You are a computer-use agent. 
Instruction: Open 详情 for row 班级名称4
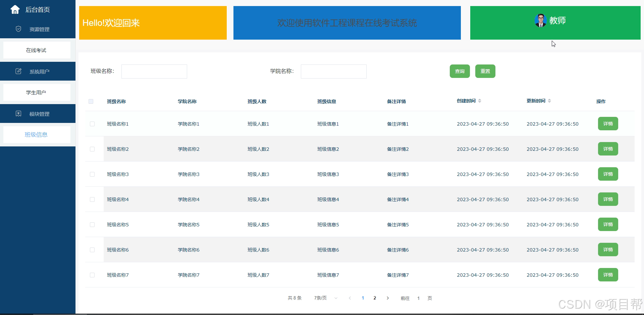pos(608,199)
